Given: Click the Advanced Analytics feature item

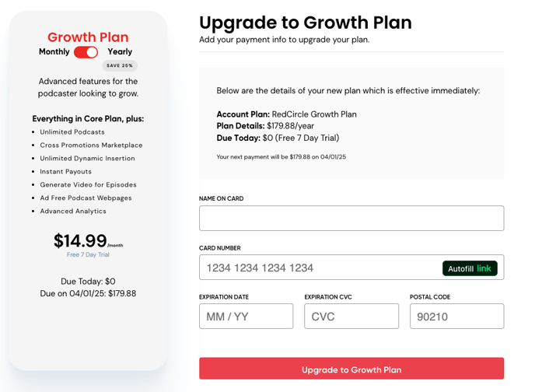Looking at the screenshot, I should point(73,212).
